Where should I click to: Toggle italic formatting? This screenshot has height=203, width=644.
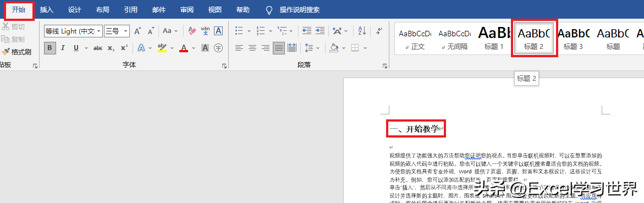(x=63, y=48)
